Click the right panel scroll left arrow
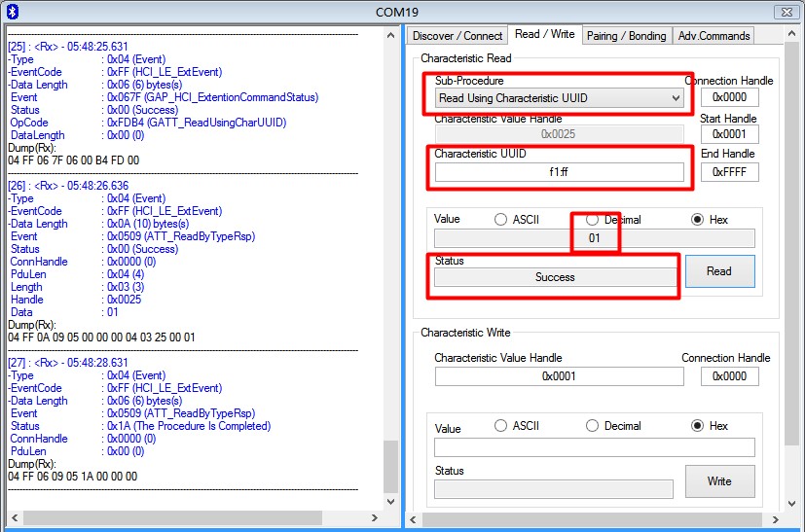 click(x=413, y=519)
